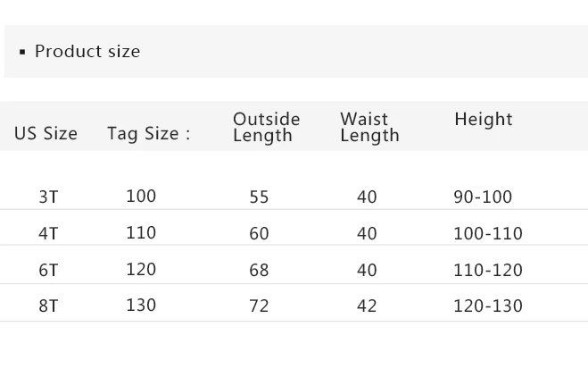Screen dimensions: 588x377
Task: Select the "US Size" column header
Action: [x=46, y=134]
